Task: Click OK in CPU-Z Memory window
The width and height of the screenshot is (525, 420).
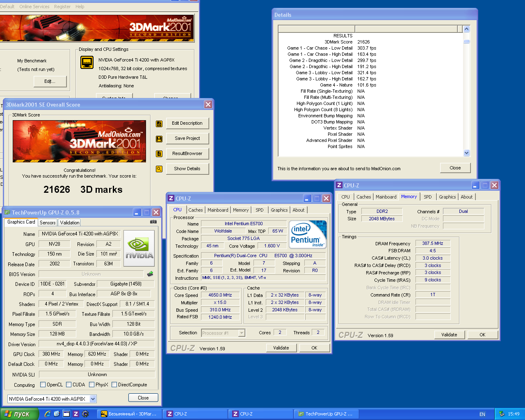Action: [482, 335]
